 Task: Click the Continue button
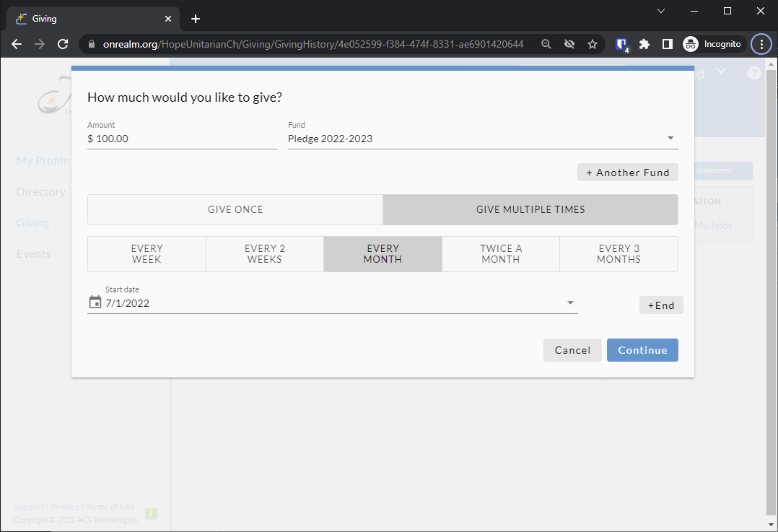tap(642, 350)
